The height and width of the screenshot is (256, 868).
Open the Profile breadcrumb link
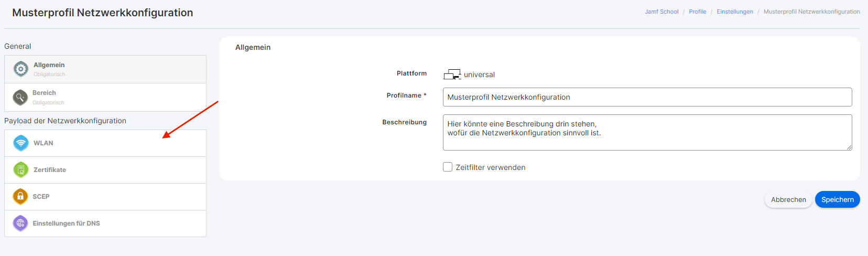point(698,12)
